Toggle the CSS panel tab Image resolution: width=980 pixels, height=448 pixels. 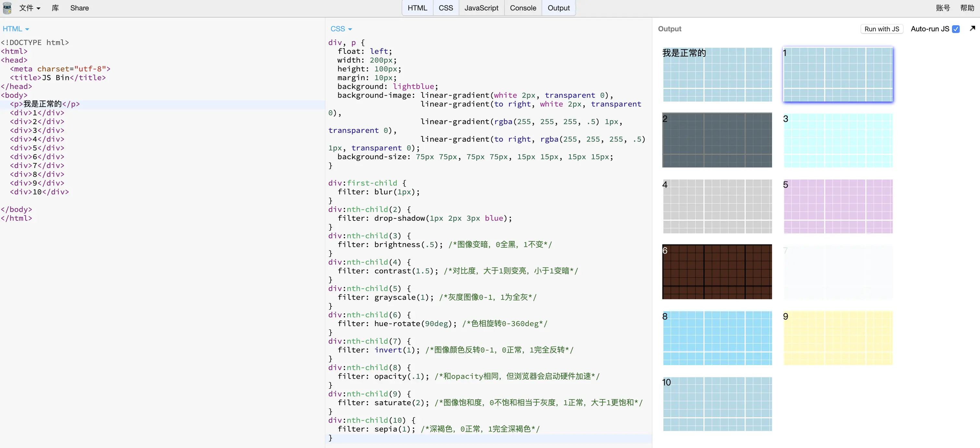click(x=446, y=8)
